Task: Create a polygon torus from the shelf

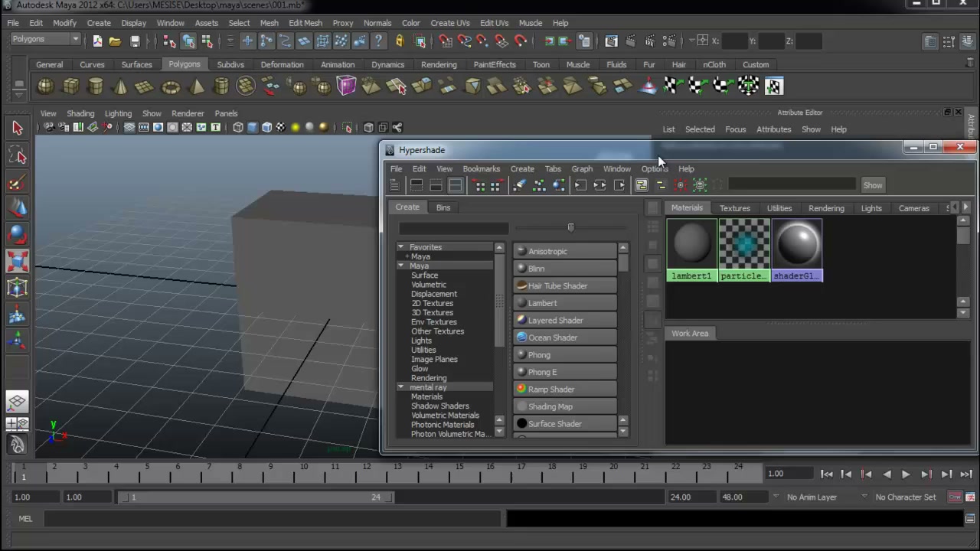Action: [x=171, y=86]
